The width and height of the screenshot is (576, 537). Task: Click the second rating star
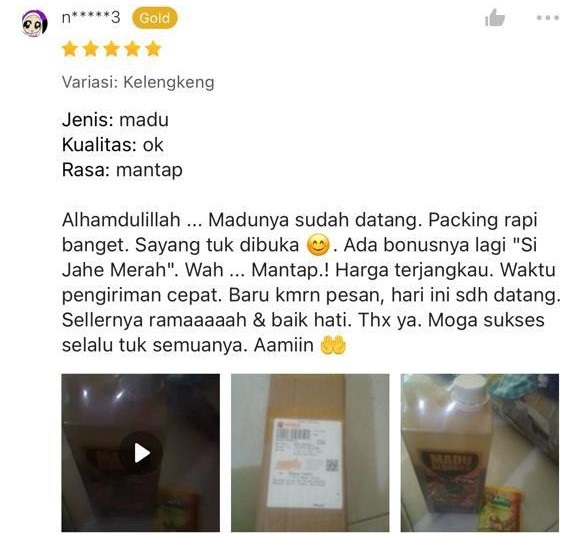point(90,49)
